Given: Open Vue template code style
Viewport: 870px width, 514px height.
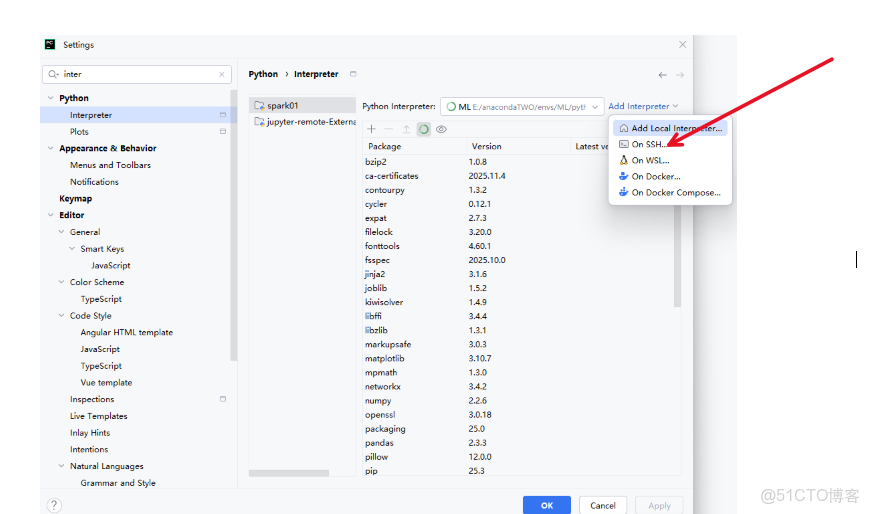Looking at the screenshot, I should 106,382.
